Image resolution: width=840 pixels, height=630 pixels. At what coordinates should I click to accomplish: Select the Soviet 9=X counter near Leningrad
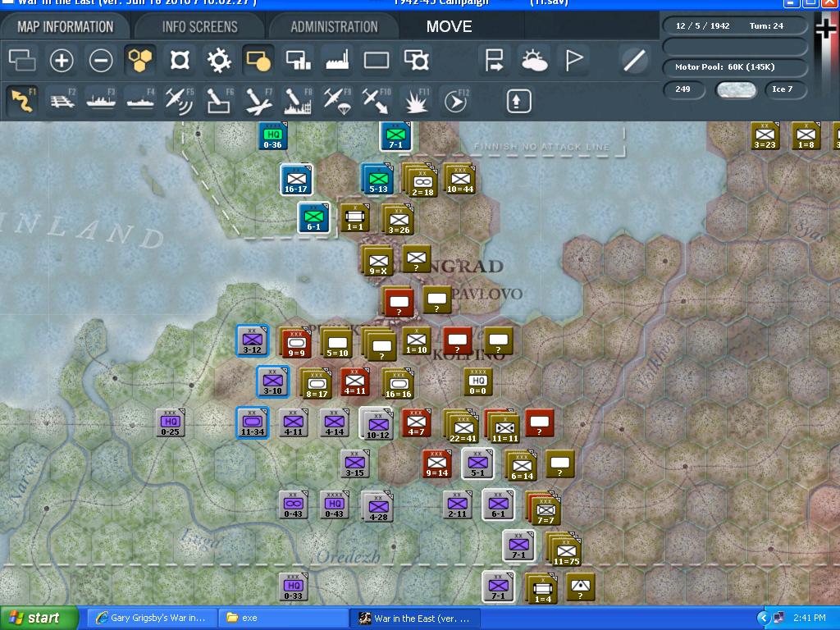pos(378,262)
